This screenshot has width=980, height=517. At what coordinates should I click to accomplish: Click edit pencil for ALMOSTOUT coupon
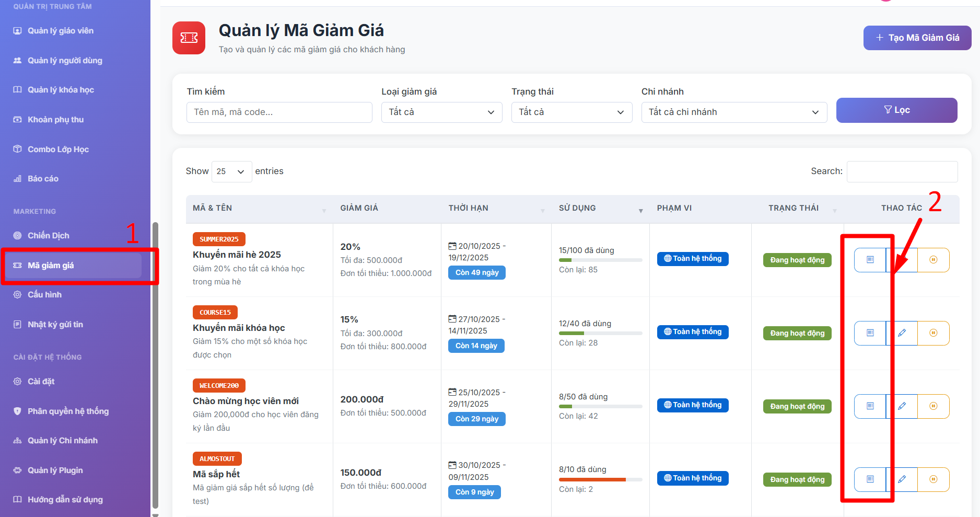tap(902, 479)
